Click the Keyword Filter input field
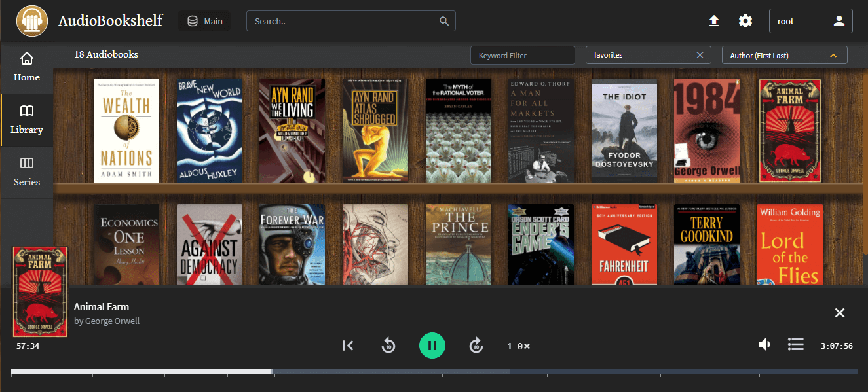Viewport: 868px width, 392px height. coord(522,56)
